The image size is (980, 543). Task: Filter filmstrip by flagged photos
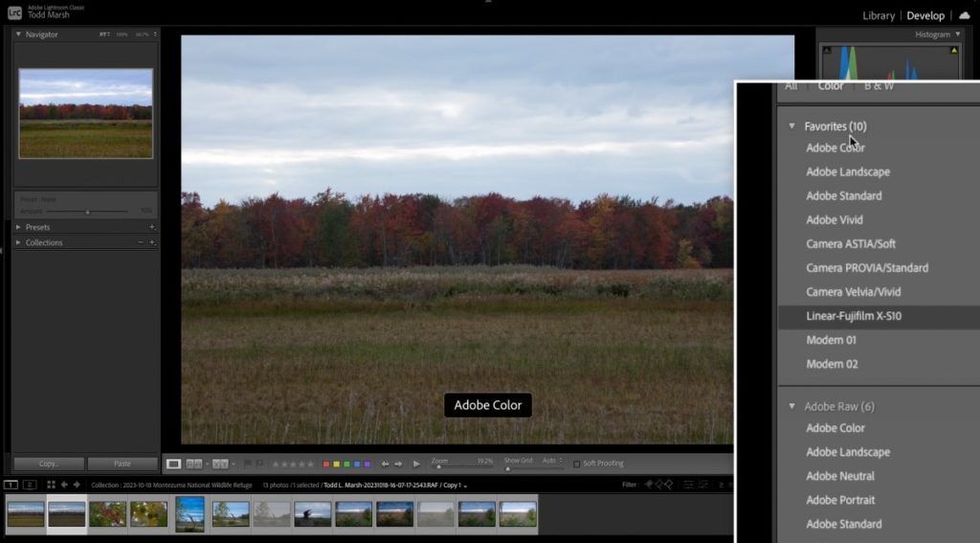click(649, 485)
